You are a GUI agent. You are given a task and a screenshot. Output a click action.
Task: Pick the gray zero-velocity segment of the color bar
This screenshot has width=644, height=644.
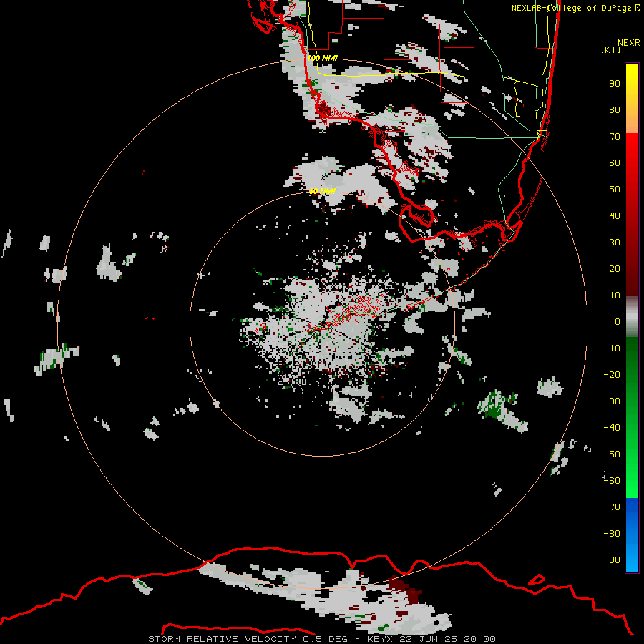coord(632,317)
